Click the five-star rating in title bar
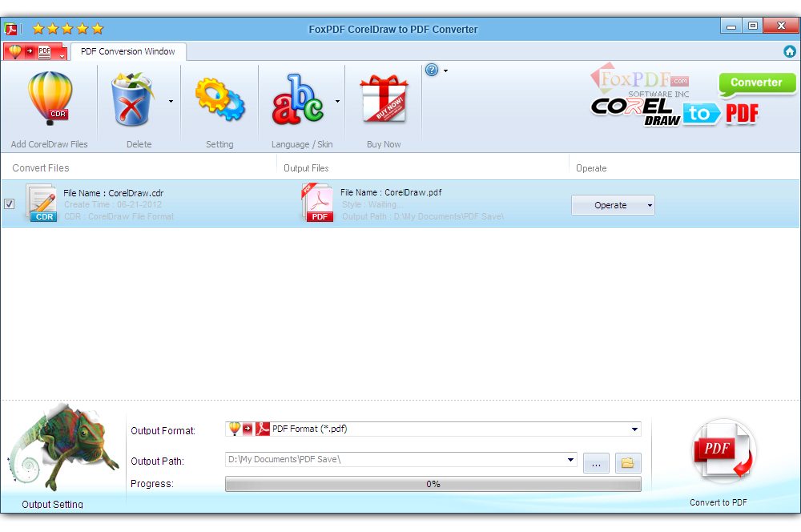The image size is (801, 532). point(68,29)
